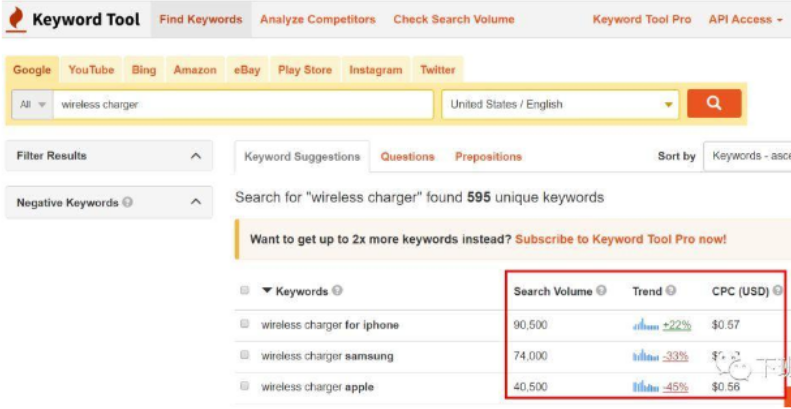This screenshot has width=791, height=409.
Task: Switch to the YouTube search tab
Action: [x=91, y=70]
